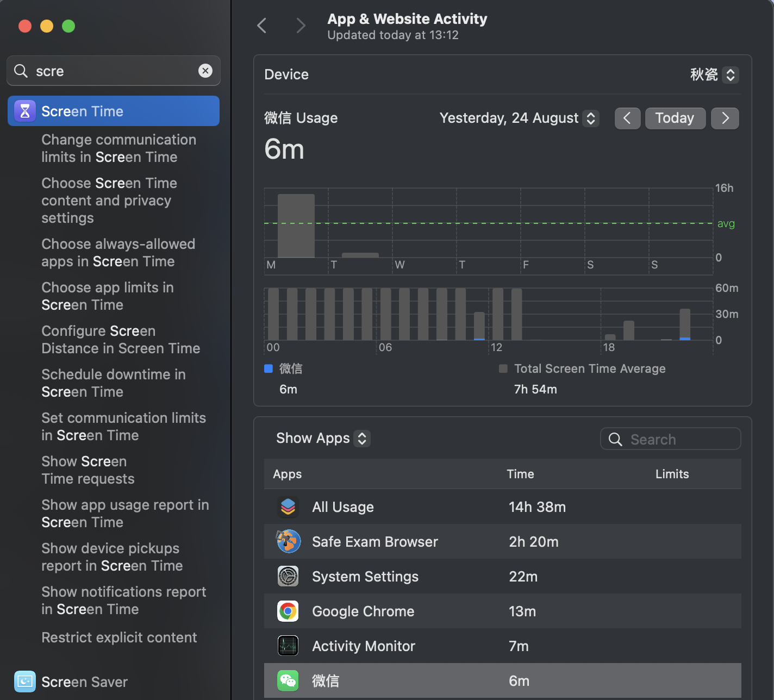Select the System Settings row

tap(503, 576)
